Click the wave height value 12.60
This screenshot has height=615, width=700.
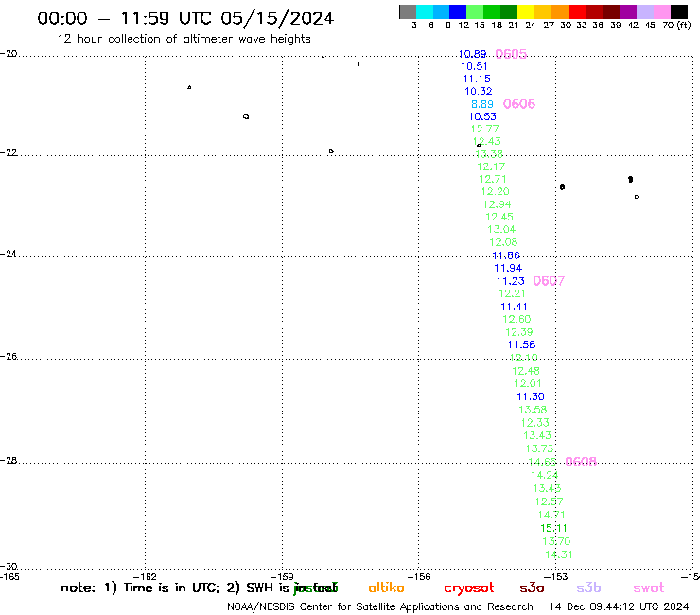517,320
